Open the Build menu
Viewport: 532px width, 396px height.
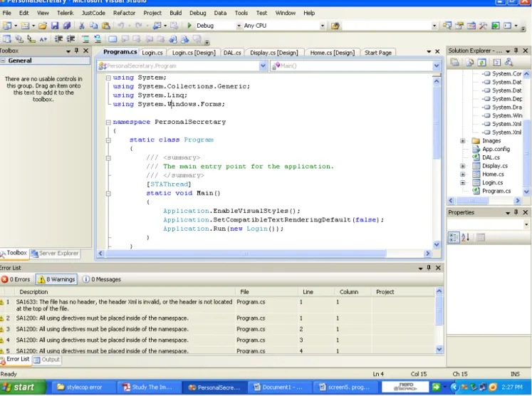(175, 13)
